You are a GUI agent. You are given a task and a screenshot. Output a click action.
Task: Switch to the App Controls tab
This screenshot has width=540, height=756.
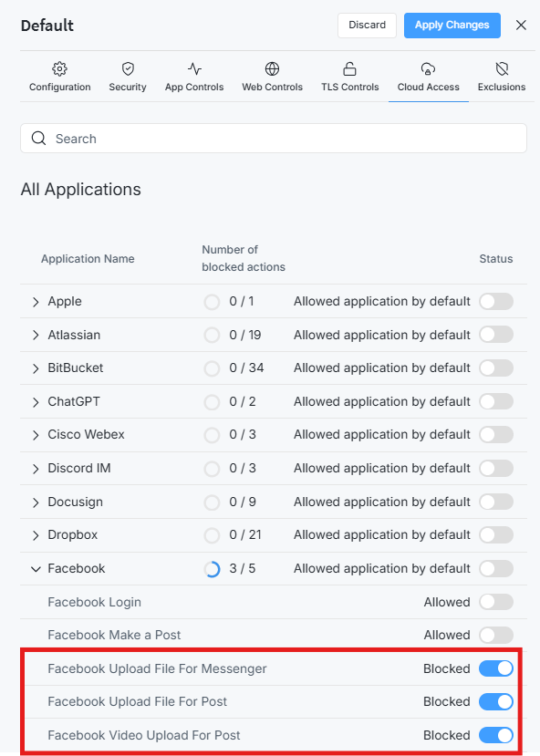[194, 77]
